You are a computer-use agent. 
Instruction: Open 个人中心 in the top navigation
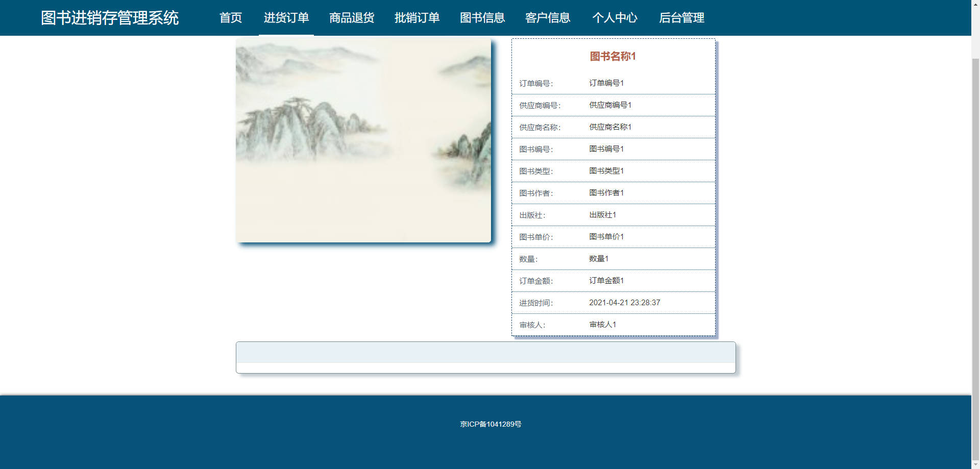pos(615,18)
